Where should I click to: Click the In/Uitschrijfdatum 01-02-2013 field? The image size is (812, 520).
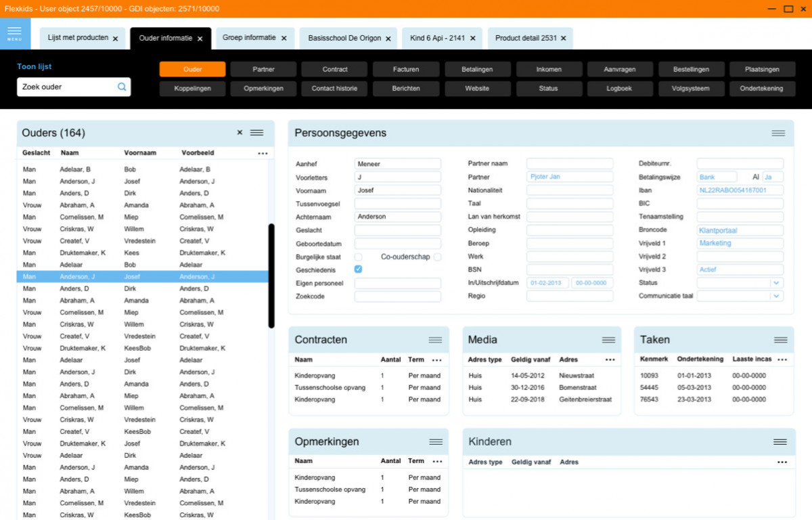pos(547,283)
